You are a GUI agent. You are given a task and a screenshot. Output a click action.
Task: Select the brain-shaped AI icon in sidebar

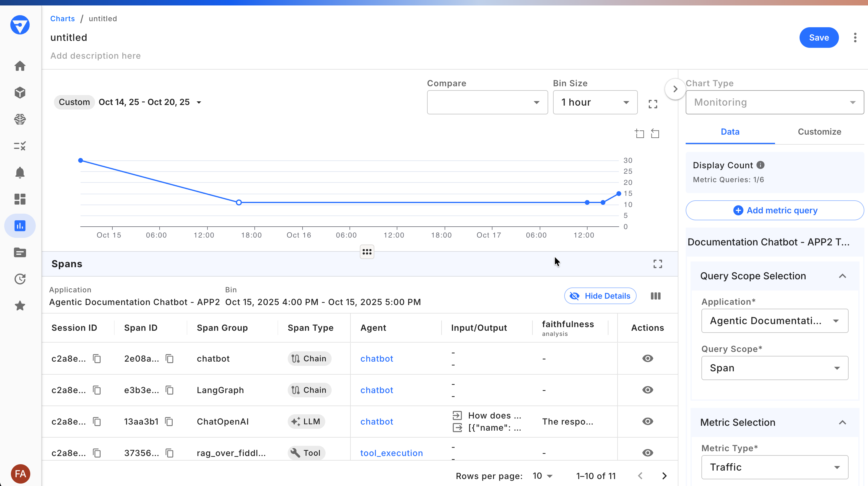[20, 119]
